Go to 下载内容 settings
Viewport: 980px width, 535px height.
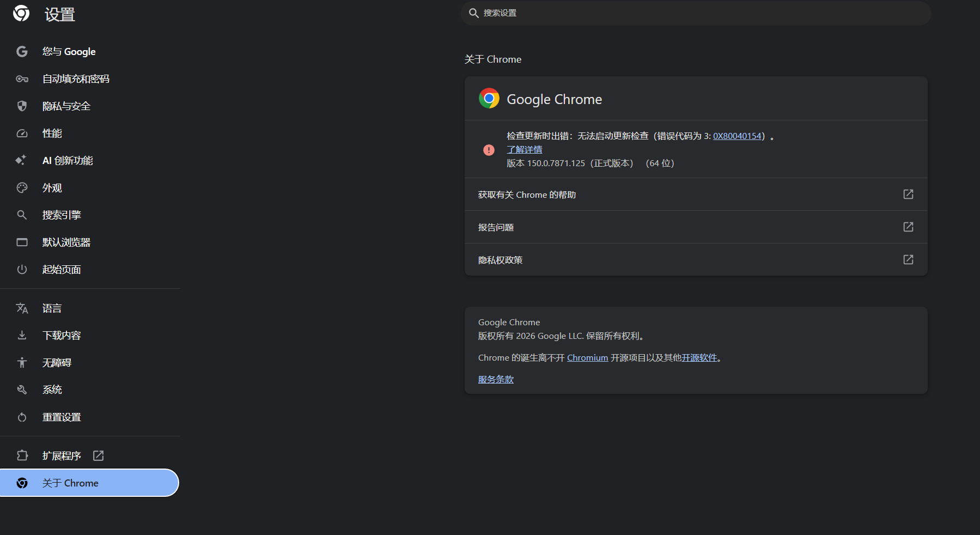tap(89, 336)
